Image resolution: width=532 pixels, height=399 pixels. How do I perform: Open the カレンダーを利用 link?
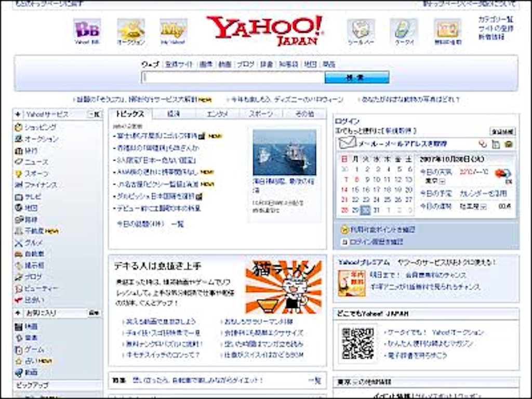point(483,194)
